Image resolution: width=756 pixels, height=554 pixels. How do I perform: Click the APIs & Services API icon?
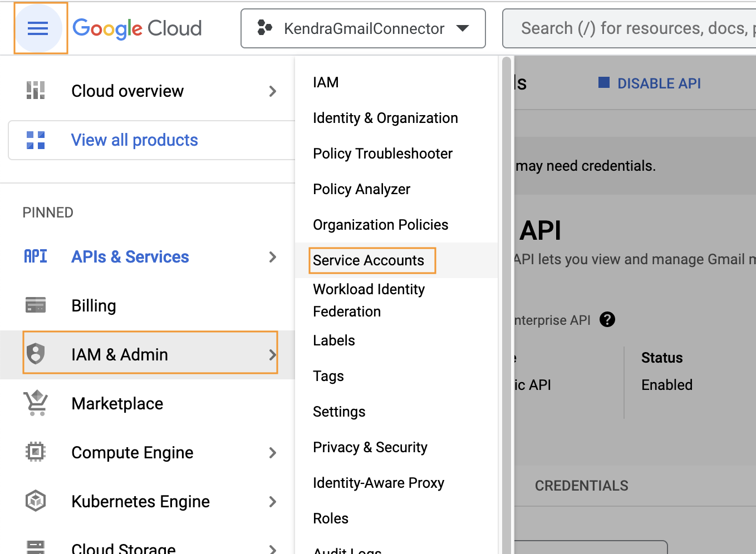(x=36, y=256)
